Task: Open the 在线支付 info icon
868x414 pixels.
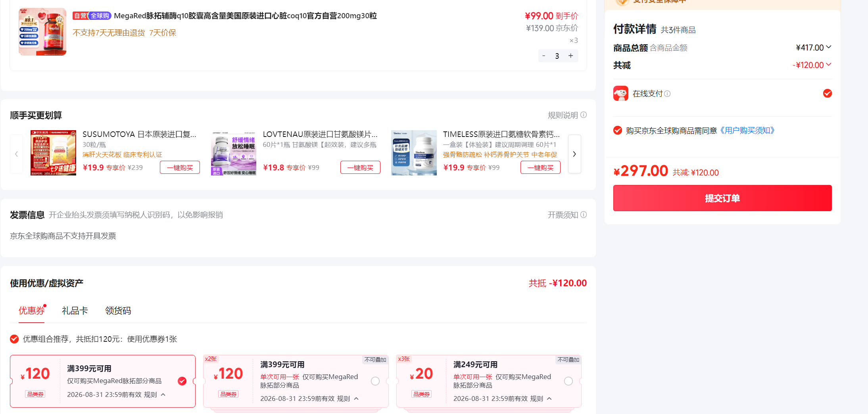Action: click(667, 94)
